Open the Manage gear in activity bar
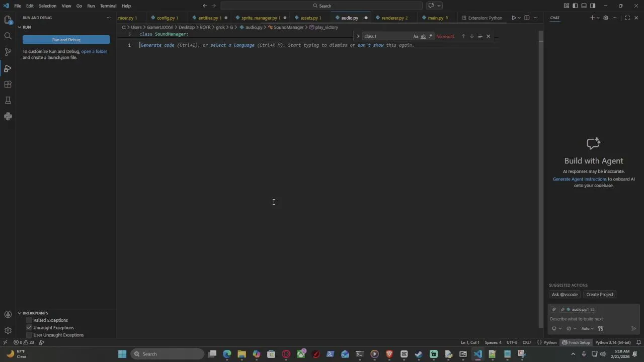644x362 pixels. tap(8, 330)
